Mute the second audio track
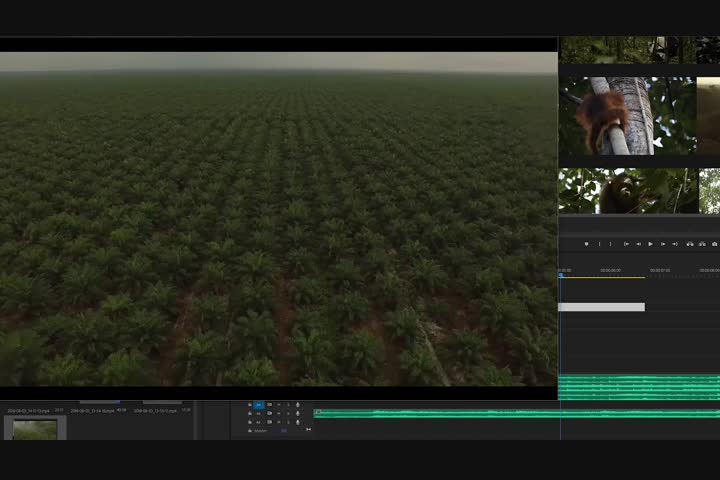Image resolution: width=720 pixels, height=480 pixels. (279, 413)
